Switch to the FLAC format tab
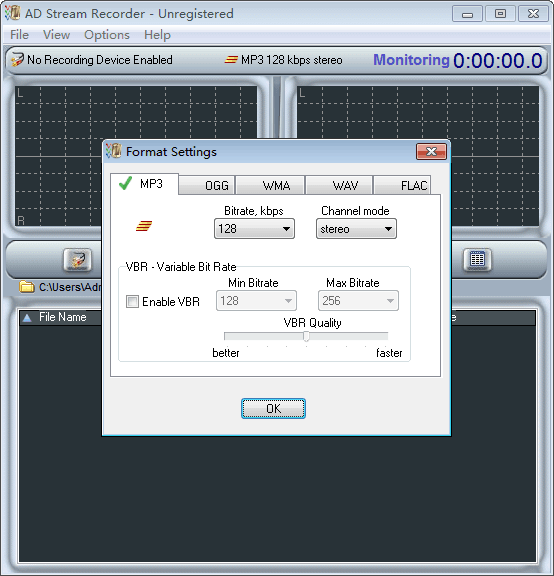 click(402, 185)
